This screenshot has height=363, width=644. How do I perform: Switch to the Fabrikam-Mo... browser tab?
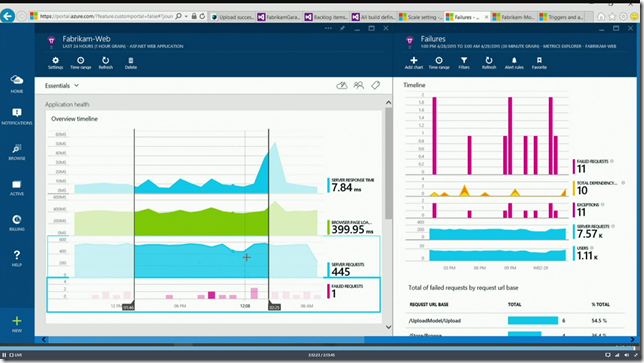tap(514, 17)
